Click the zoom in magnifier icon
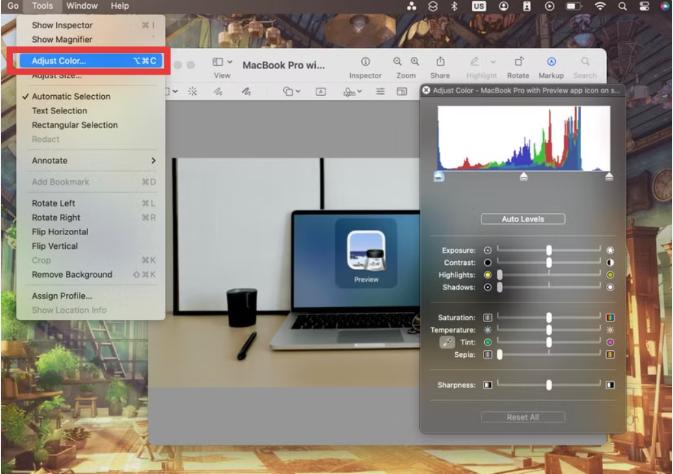Screen dimensions: 673x474 (412, 62)
